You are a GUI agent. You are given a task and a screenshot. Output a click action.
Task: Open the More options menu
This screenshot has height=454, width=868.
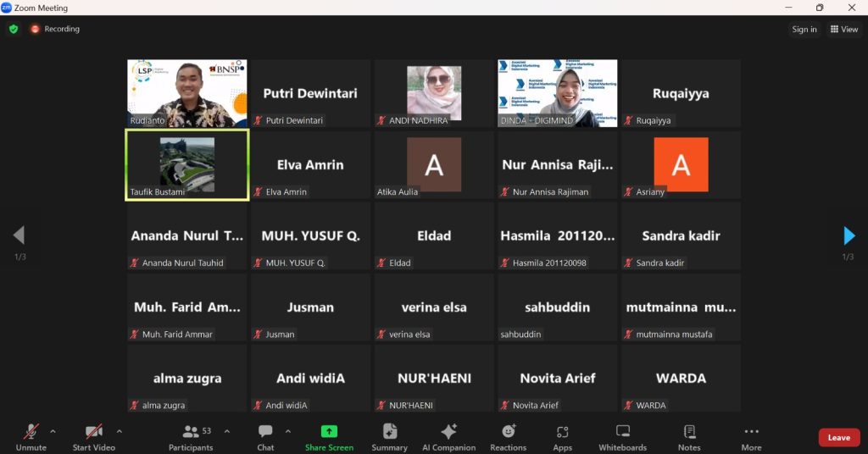(751, 436)
